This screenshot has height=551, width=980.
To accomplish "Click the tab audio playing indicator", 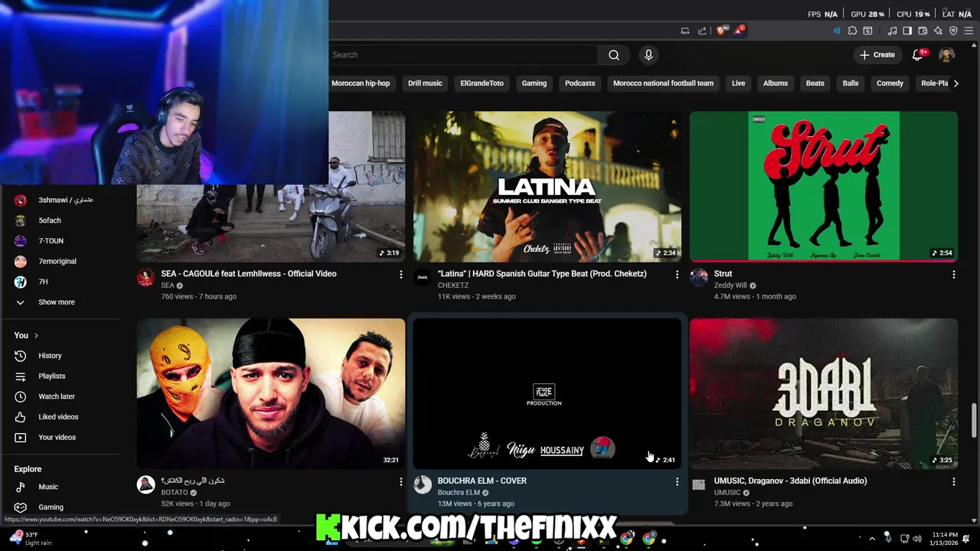I will (836, 31).
